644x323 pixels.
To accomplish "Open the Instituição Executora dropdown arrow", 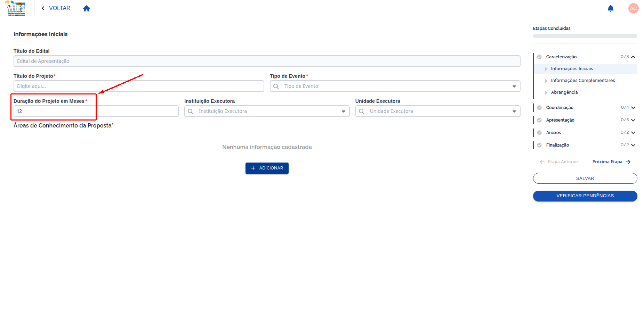I will pos(343,111).
